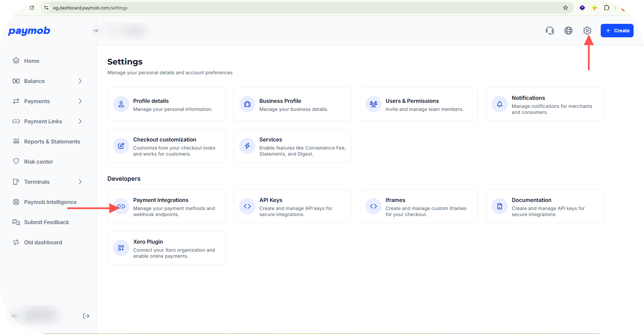Collapse the sidebar with the toggle arrow
644x334 pixels.
click(x=96, y=31)
